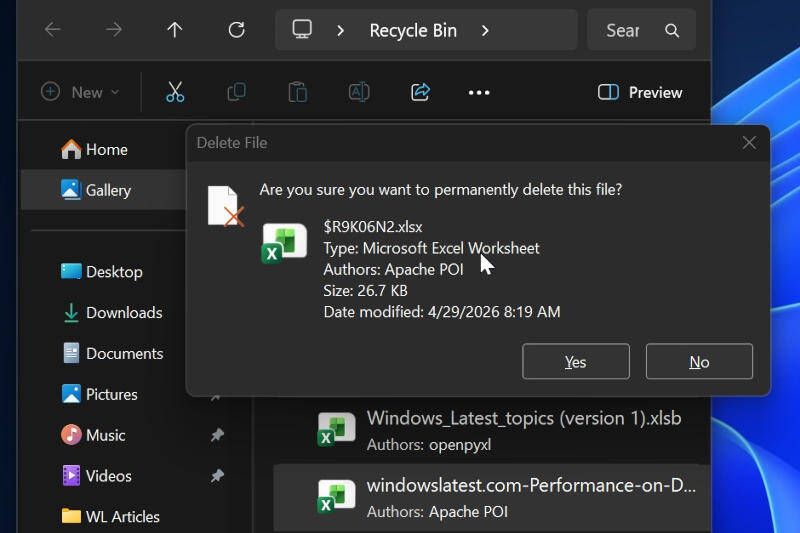Screen dimensions: 800x533
Task: Open Music in the sidebar
Action: [93, 435]
